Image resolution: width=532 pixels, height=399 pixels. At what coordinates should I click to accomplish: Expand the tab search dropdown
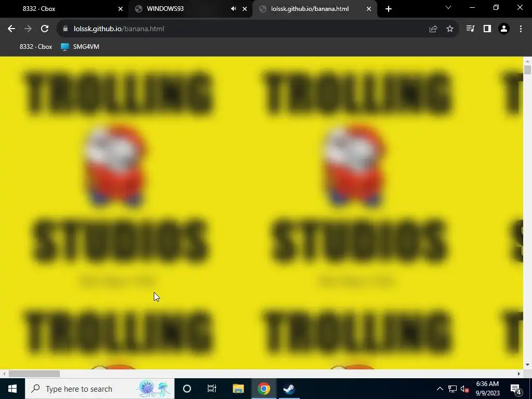(448, 7)
